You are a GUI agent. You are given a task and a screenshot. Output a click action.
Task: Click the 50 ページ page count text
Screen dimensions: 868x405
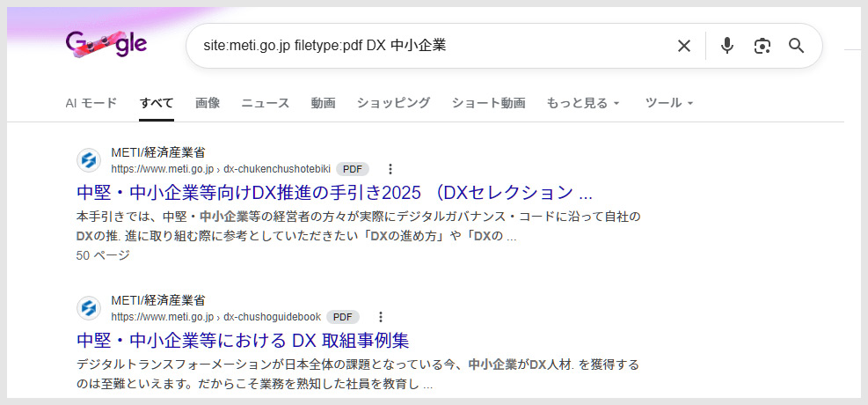point(103,255)
